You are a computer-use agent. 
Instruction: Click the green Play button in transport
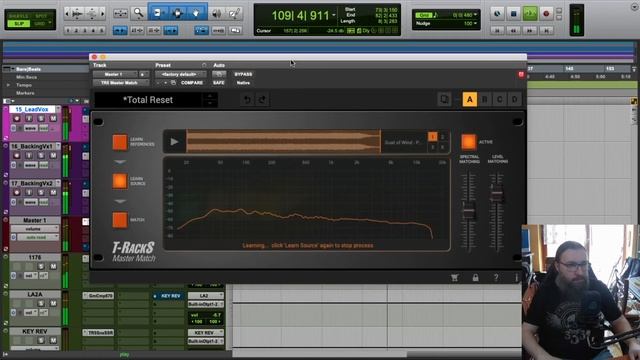(530, 13)
